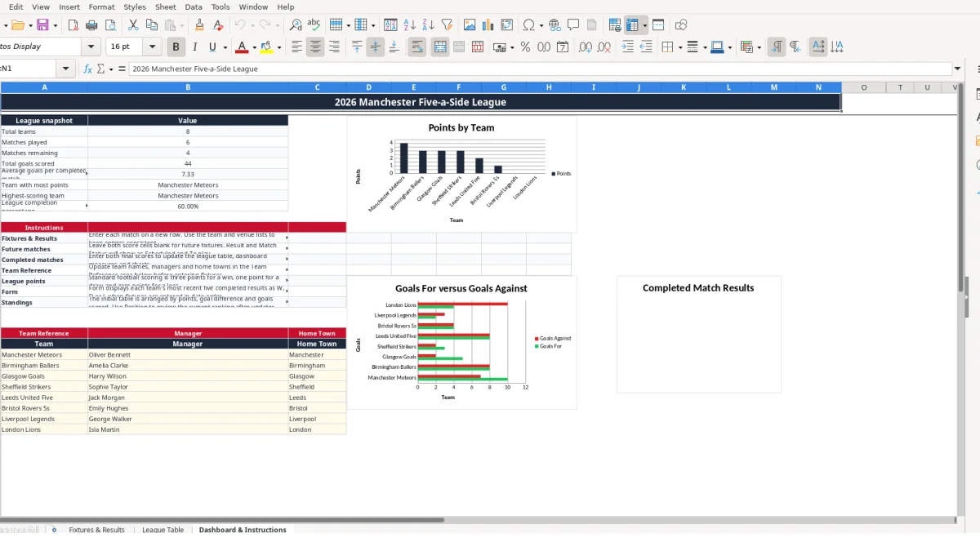The height and width of the screenshot is (551, 980).
Task: Select column A header
Action: coord(44,87)
